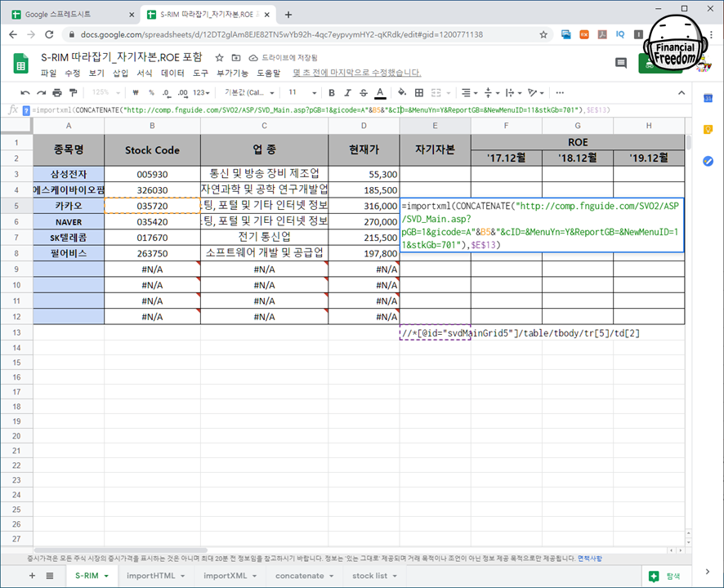Viewport: 724px width, 588px height.
Task: Switch to concatenate sheet tab
Action: [x=299, y=576]
